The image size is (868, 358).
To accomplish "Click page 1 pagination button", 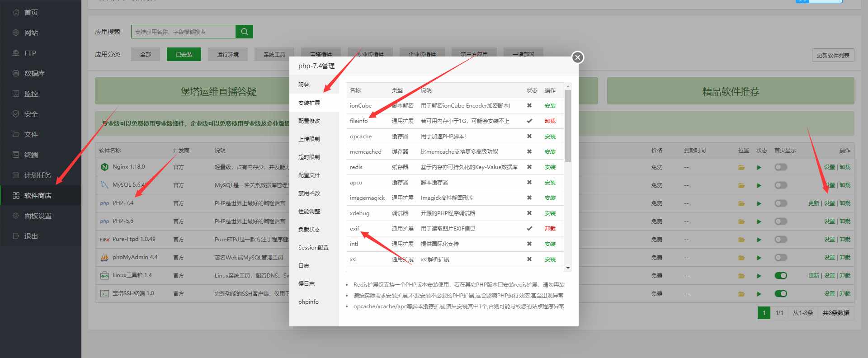I will tap(764, 313).
